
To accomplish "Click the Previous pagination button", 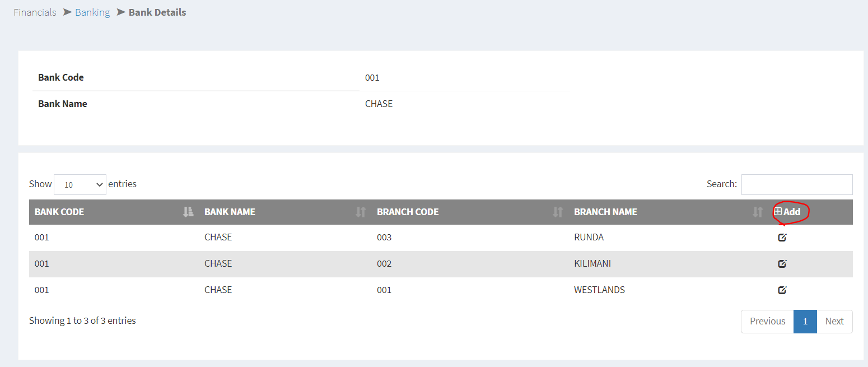I will click(767, 321).
